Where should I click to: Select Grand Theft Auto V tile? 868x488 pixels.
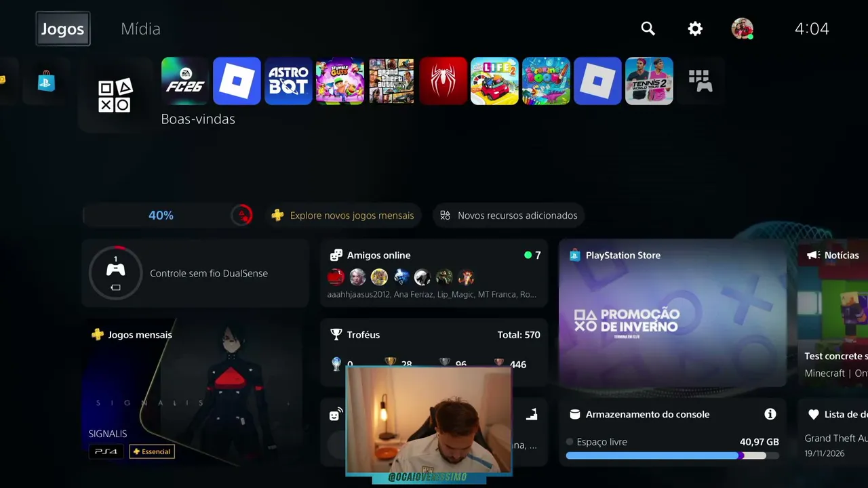click(x=391, y=81)
